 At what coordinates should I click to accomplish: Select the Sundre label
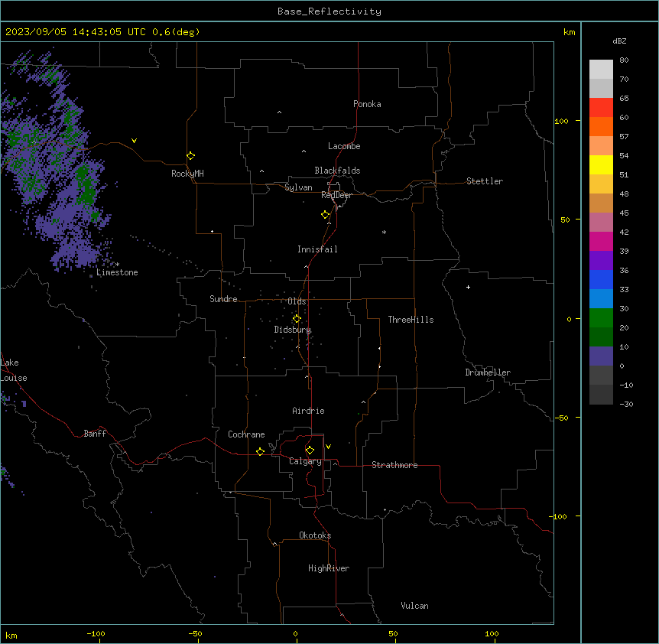223,299
